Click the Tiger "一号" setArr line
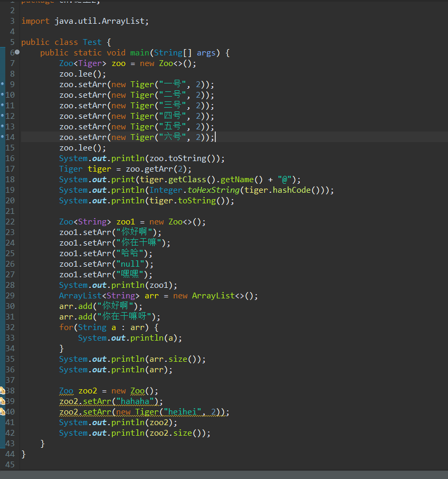Screen dimensions: 448x479 click(137, 84)
